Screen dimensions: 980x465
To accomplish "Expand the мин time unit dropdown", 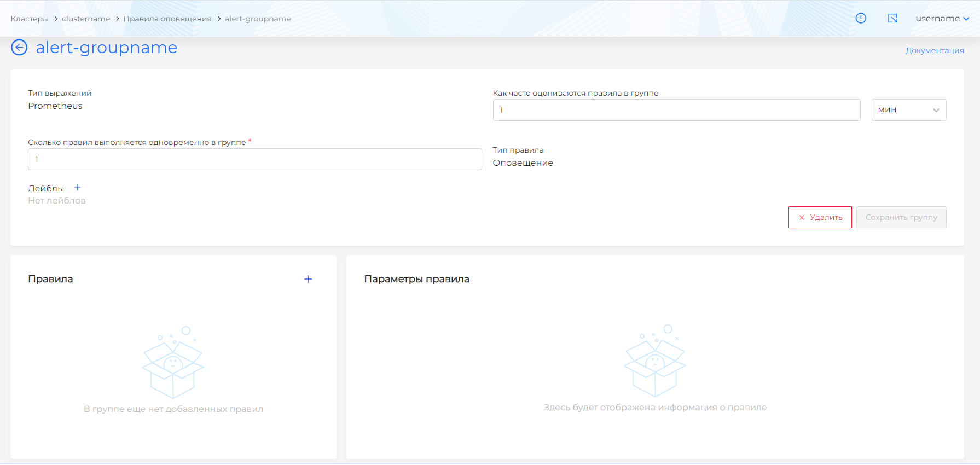I will [908, 110].
